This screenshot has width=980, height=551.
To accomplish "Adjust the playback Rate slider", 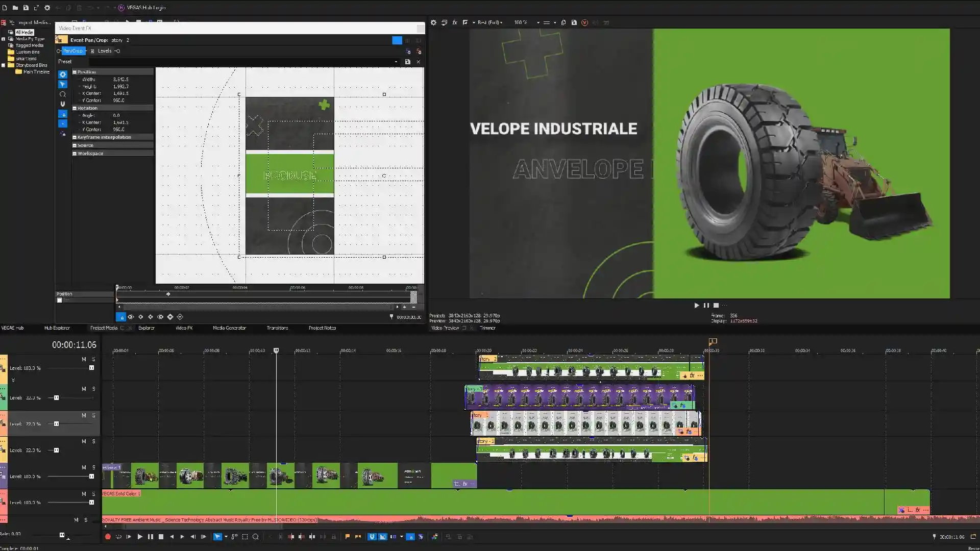I will coord(62,535).
